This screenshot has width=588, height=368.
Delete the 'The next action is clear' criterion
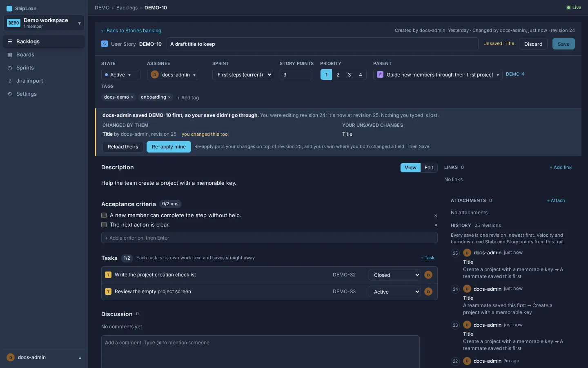(x=436, y=225)
